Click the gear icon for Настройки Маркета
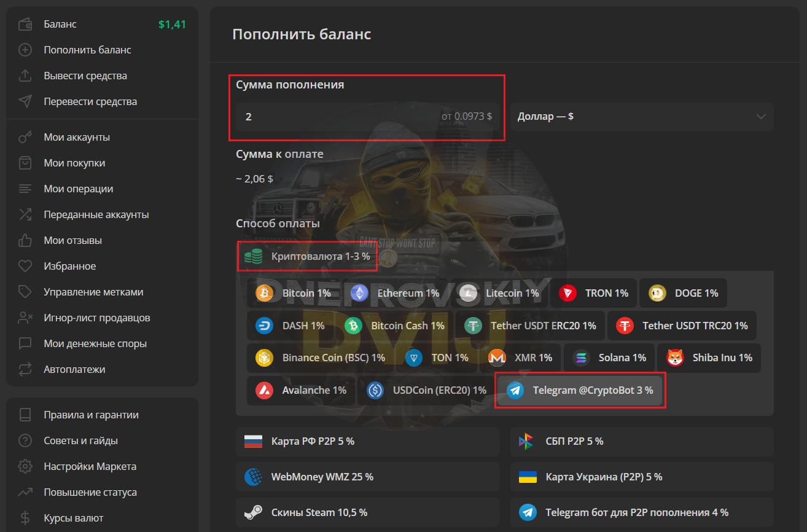The image size is (807, 532). click(x=25, y=466)
